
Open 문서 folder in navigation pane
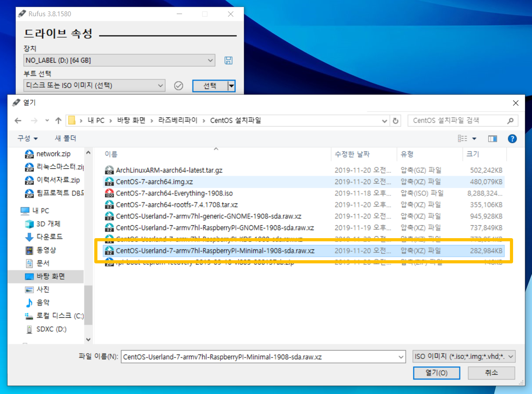37,263
